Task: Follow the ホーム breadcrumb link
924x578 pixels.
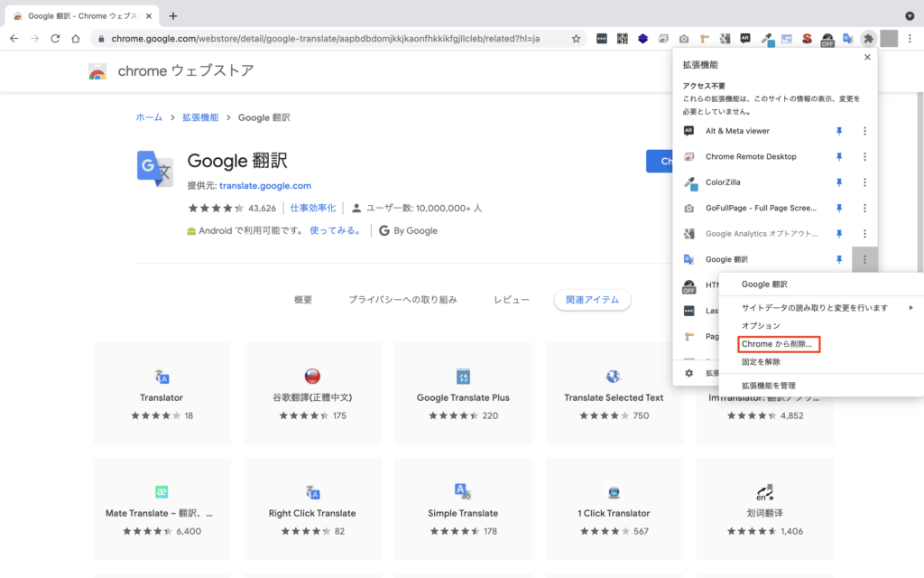Action: 149,117
